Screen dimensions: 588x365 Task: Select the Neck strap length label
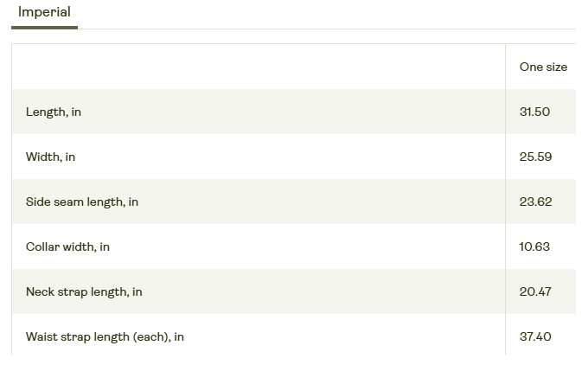point(84,291)
